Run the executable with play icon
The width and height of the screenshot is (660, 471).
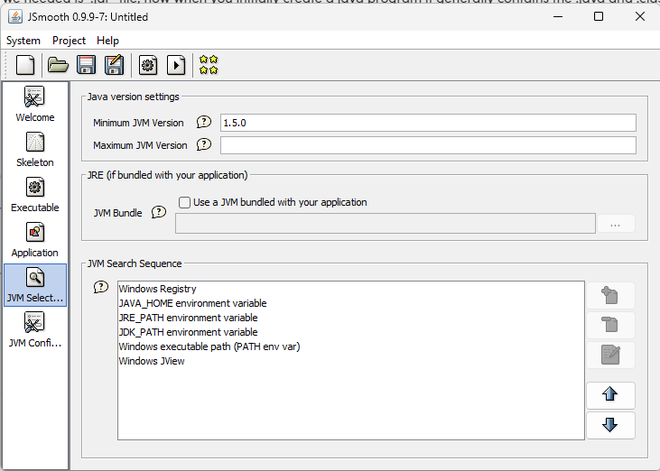click(x=176, y=65)
